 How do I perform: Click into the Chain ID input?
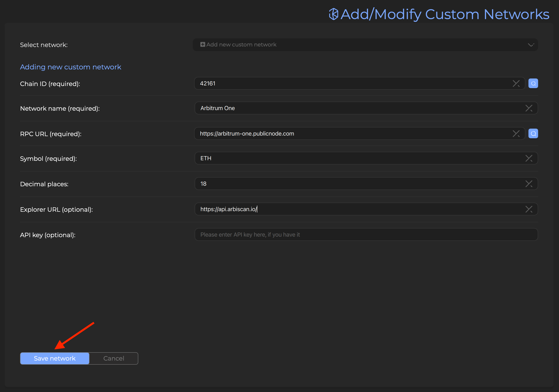pos(341,83)
